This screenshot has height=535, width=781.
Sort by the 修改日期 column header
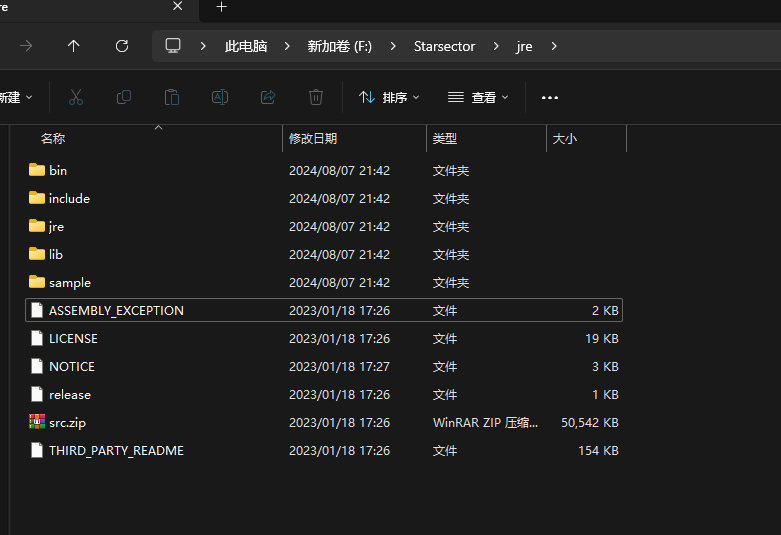click(x=313, y=139)
